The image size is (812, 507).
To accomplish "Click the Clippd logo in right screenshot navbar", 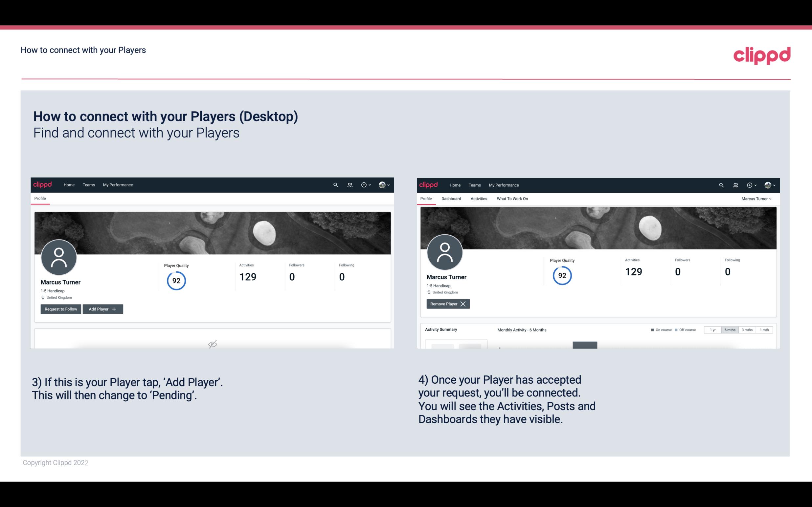I will pyautogui.click(x=429, y=185).
